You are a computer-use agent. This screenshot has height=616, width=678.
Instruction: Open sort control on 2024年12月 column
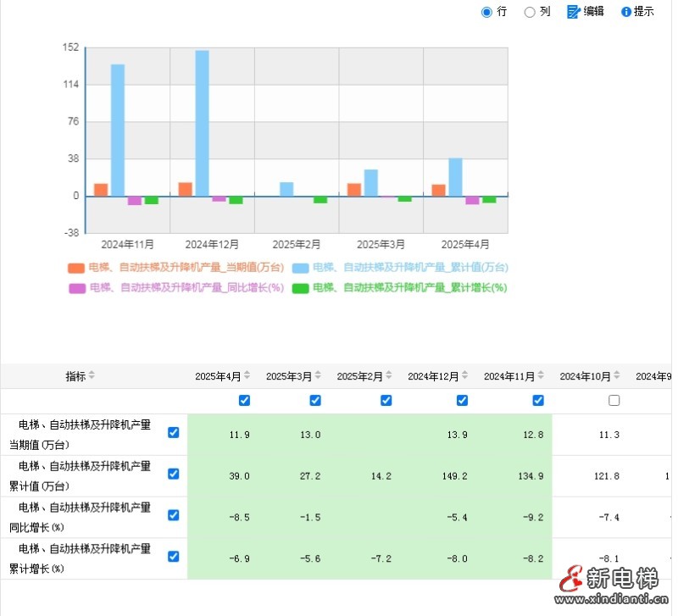tap(463, 375)
